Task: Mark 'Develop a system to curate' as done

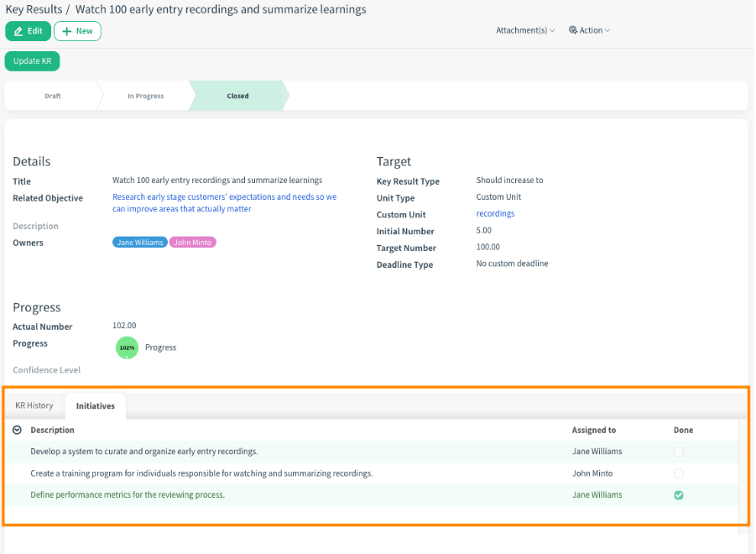Action: point(678,452)
